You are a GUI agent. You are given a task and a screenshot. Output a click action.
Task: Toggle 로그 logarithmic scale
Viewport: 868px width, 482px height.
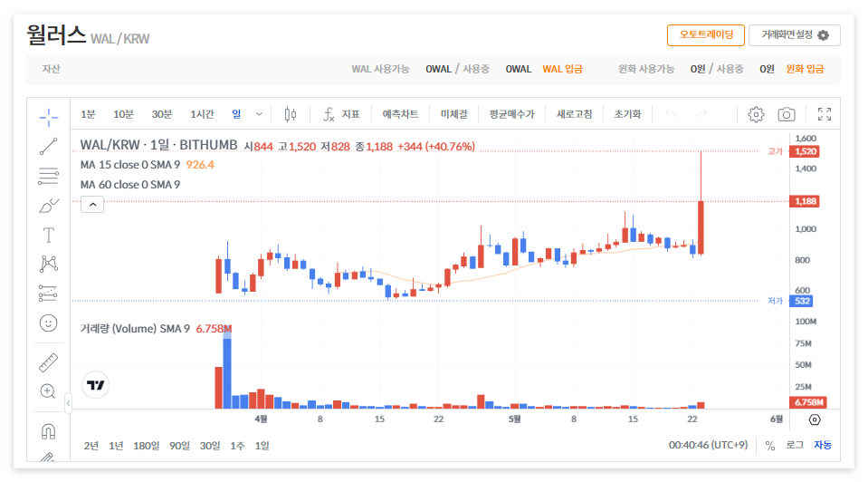tap(795, 445)
